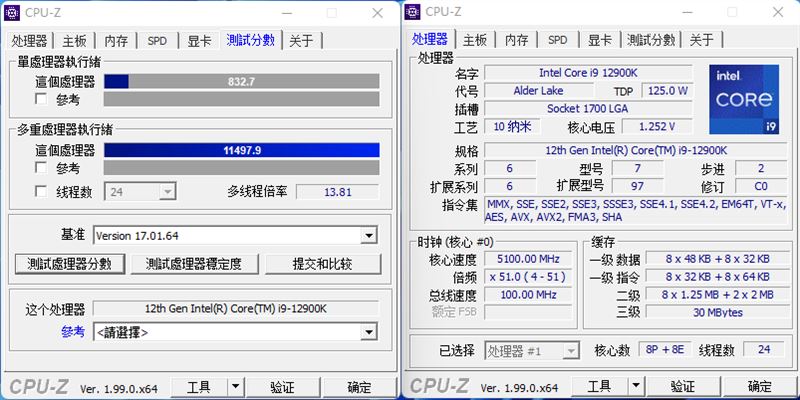Click the Intel Core i9 logo badge
Screen dimensions: 800x400
click(x=743, y=100)
